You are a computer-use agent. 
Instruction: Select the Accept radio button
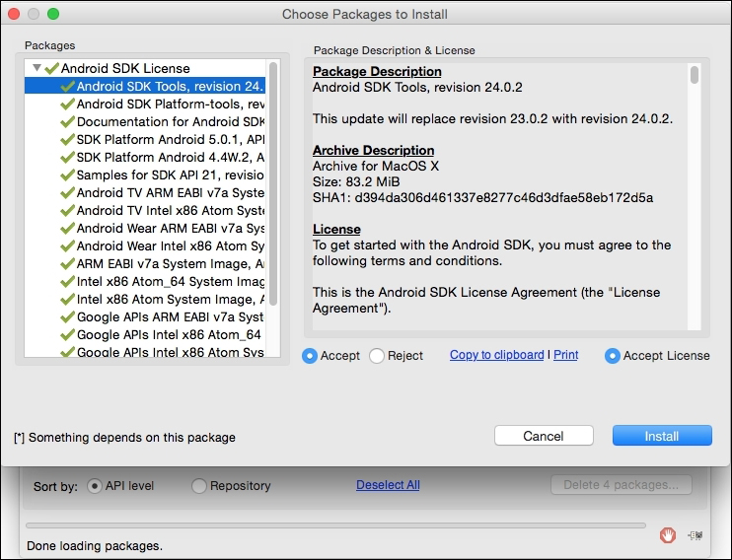point(310,356)
